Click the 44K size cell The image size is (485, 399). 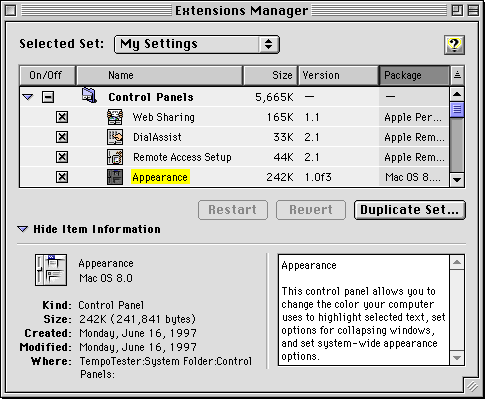coord(283,157)
